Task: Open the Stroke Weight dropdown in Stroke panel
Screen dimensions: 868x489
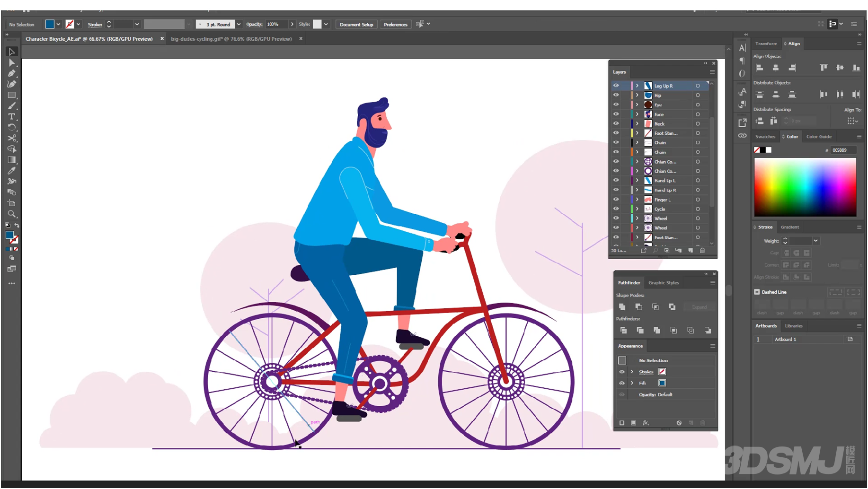Action: point(815,241)
